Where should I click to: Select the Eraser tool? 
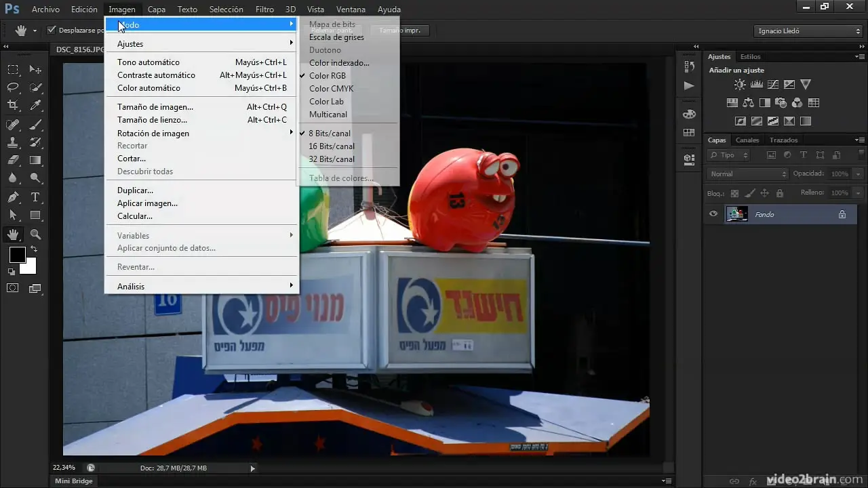13,161
